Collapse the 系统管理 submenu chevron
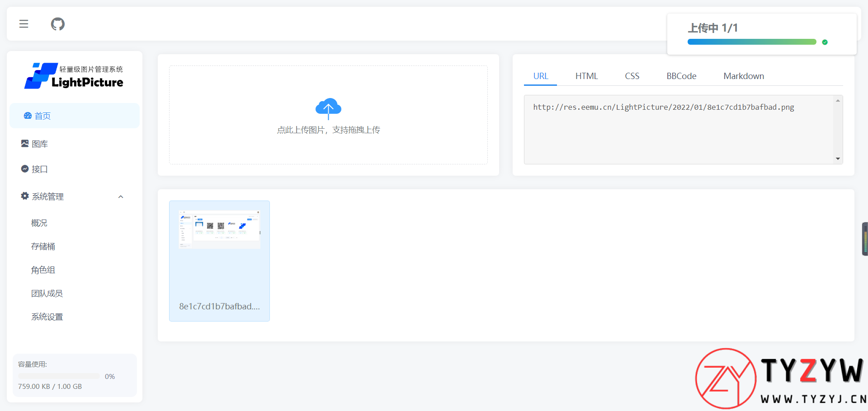 [x=121, y=196]
